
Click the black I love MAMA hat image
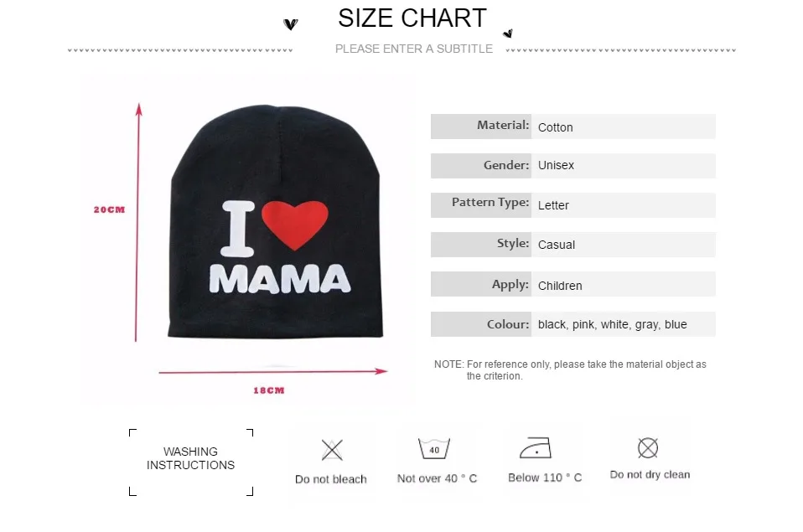point(276,221)
